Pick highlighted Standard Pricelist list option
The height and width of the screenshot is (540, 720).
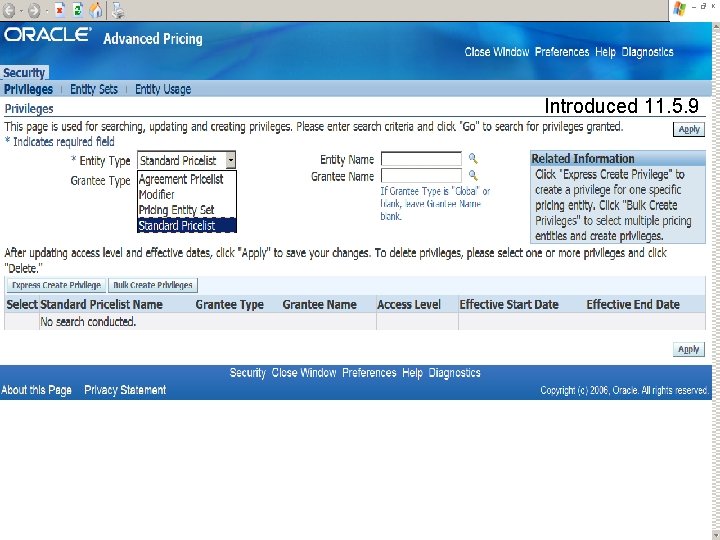click(187, 225)
